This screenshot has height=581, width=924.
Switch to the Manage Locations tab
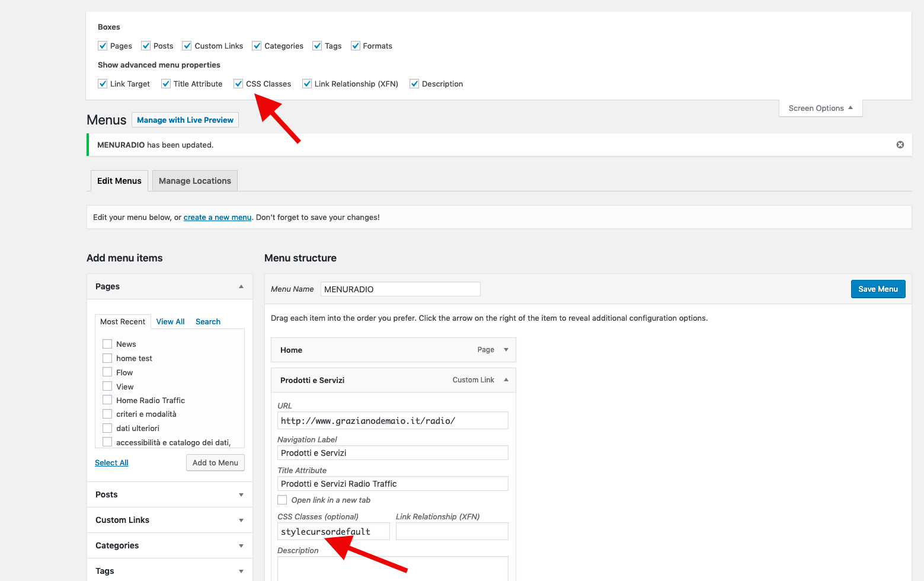[195, 181]
